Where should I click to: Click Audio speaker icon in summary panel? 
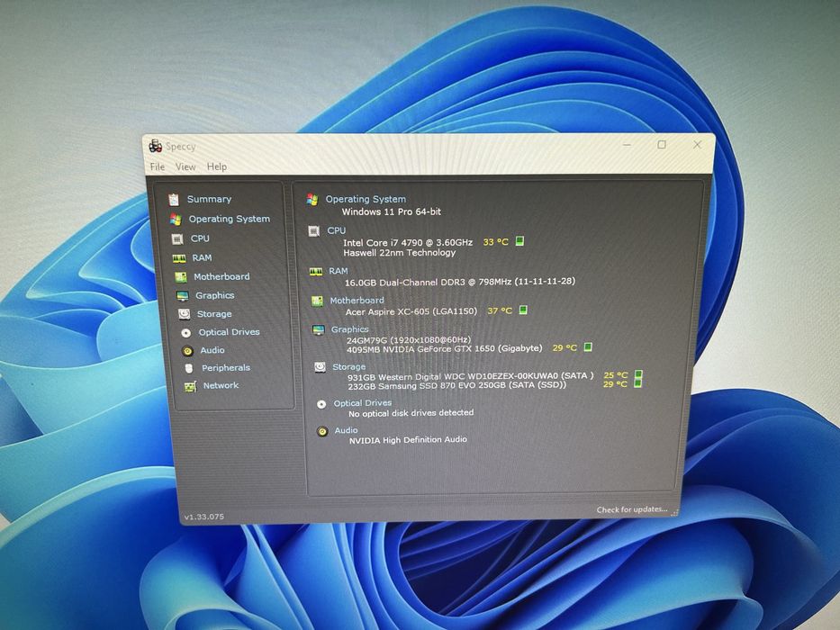click(322, 431)
